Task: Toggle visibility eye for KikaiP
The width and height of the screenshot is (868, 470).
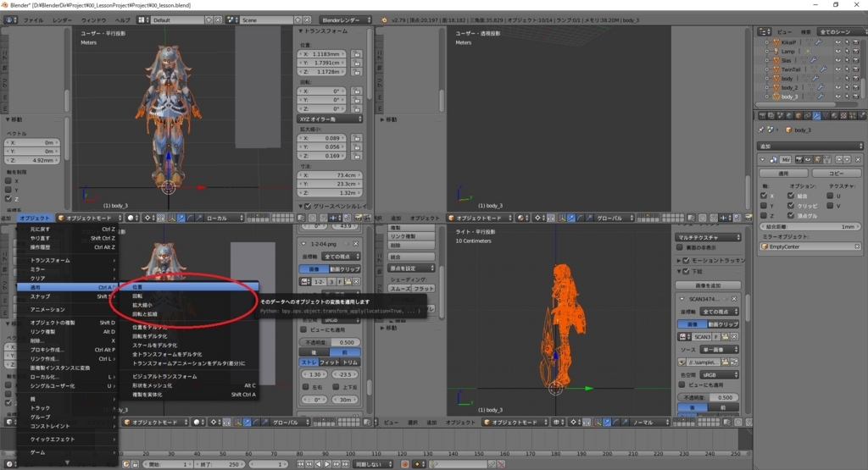Action: 838,41
